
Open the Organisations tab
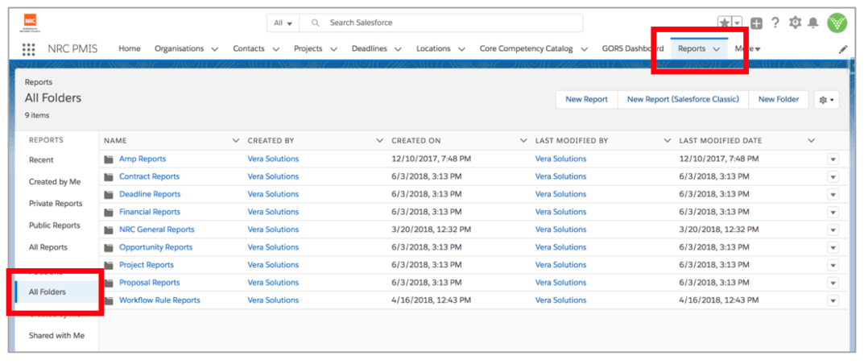pyautogui.click(x=180, y=49)
